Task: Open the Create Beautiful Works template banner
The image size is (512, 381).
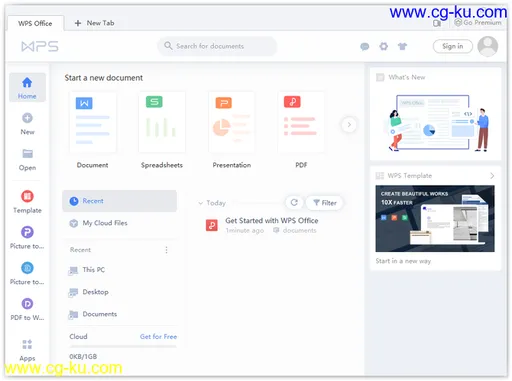Action: coord(435,218)
